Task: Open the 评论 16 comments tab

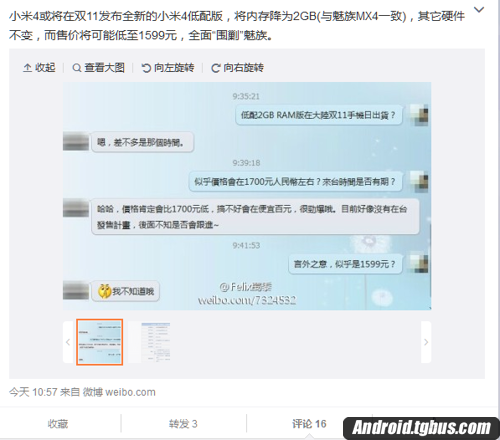Action: [309, 424]
